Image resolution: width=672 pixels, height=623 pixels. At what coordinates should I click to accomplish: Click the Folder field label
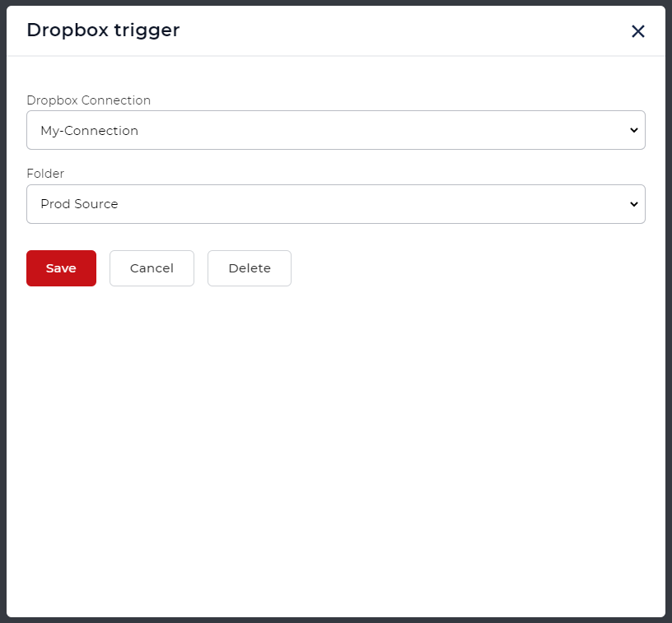pyautogui.click(x=45, y=174)
